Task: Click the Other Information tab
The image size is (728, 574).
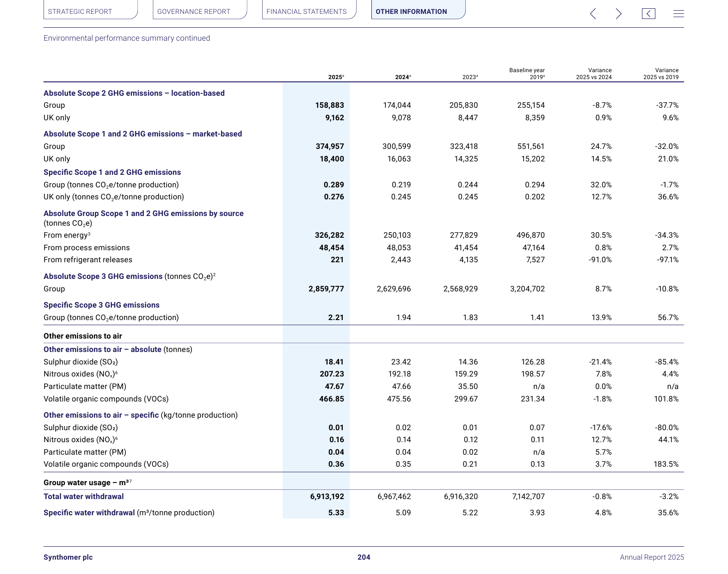Action: click(418, 10)
